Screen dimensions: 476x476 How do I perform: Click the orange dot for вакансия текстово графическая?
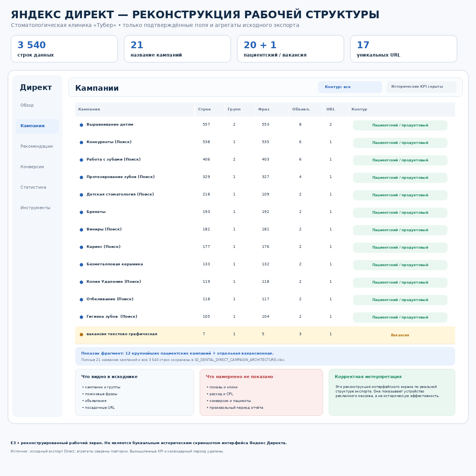click(x=81, y=334)
